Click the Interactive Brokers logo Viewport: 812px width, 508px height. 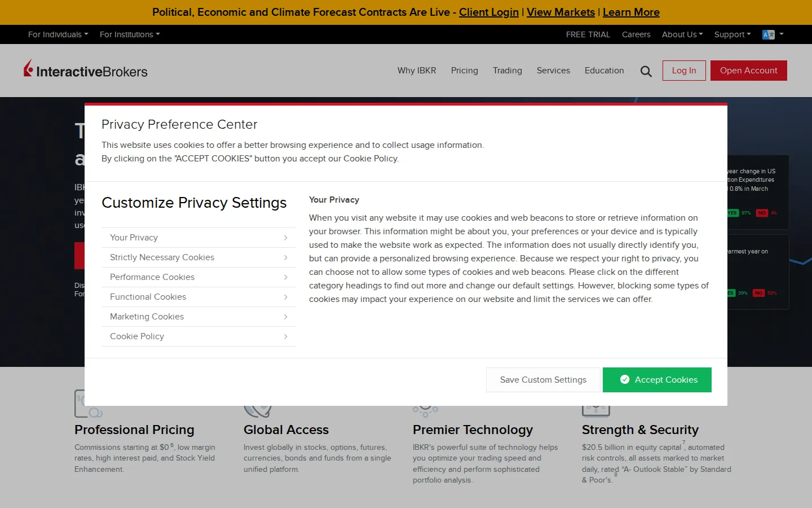click(x=86, y=69)
